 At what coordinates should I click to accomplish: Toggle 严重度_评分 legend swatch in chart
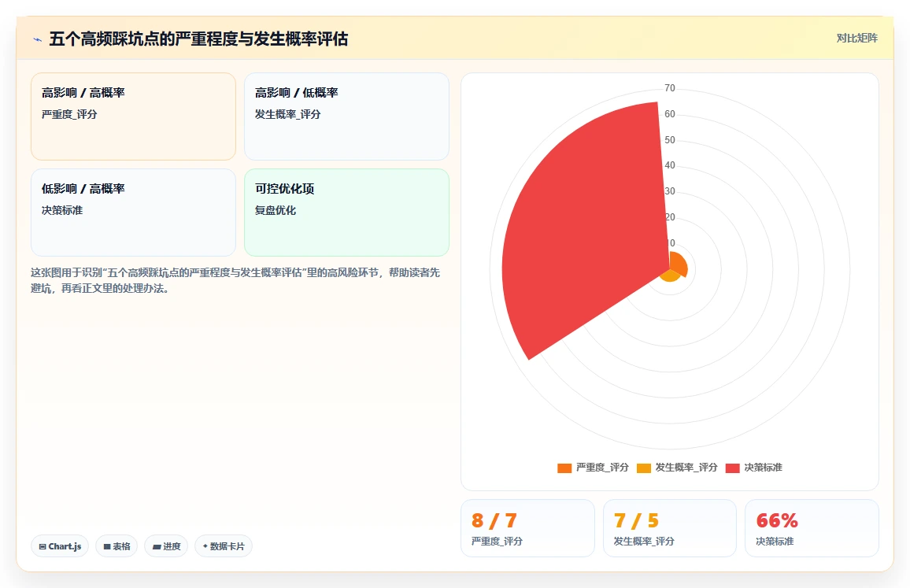pyautogui.click(x=564, y=468)
